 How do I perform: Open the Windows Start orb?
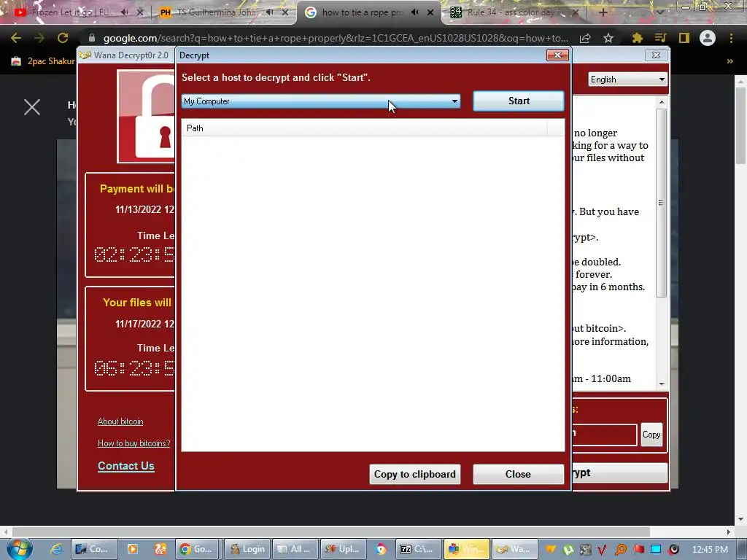[x=20, y=548]
